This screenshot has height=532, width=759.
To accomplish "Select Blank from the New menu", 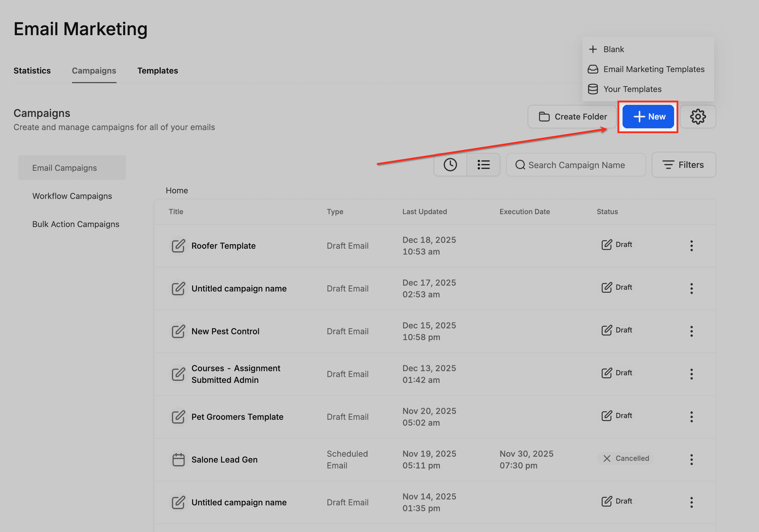I will pos(613,49).
